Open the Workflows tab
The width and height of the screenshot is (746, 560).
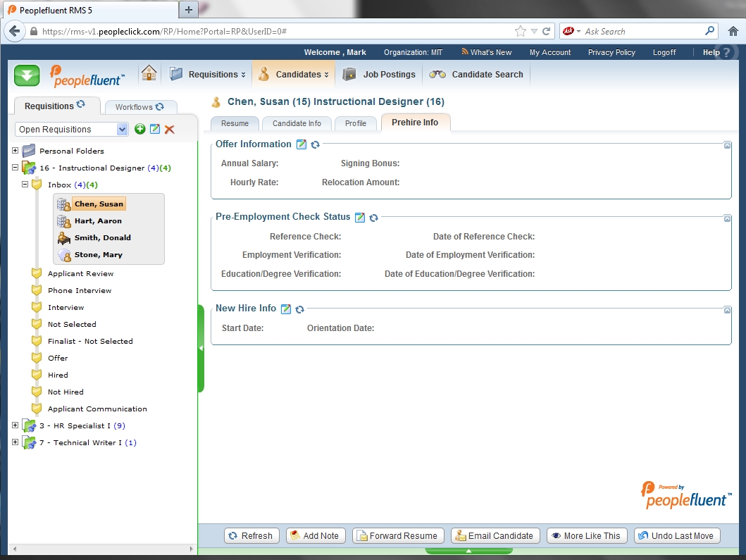[139, 107]
